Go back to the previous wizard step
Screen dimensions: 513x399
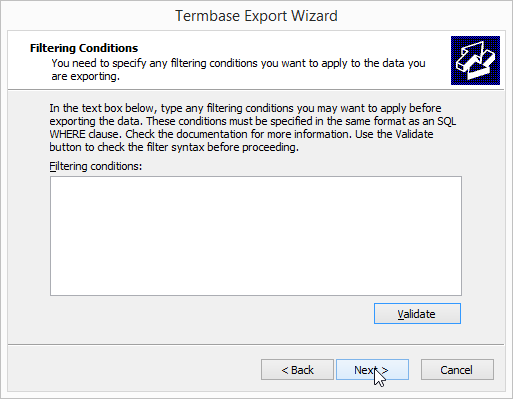point(297,369)
